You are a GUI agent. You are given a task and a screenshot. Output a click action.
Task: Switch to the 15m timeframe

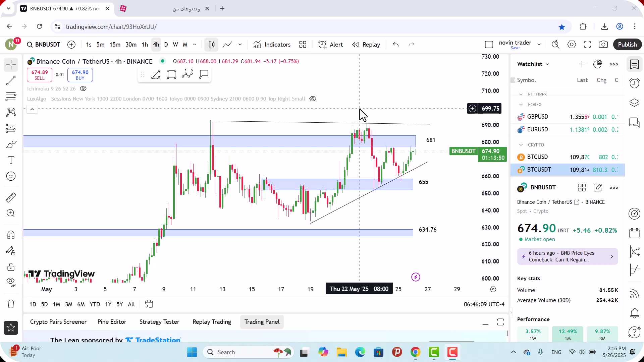click(x=115, y=45)
